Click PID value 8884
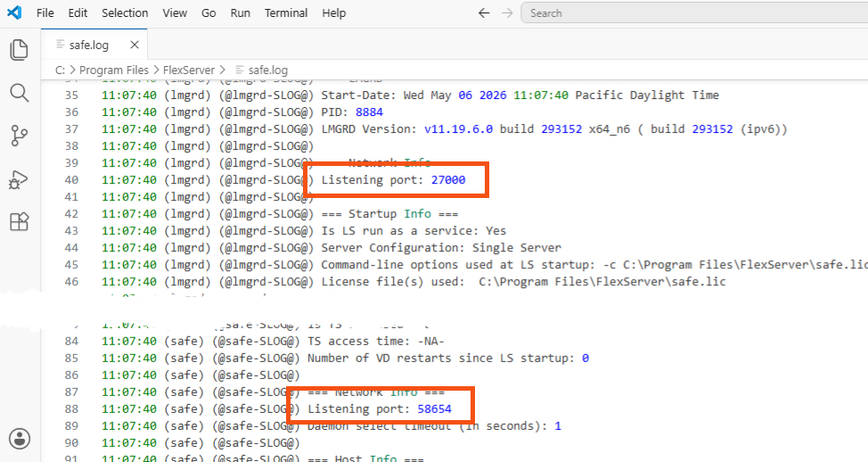The height and width of the screenshot is (462, 868). pos(369,111)
